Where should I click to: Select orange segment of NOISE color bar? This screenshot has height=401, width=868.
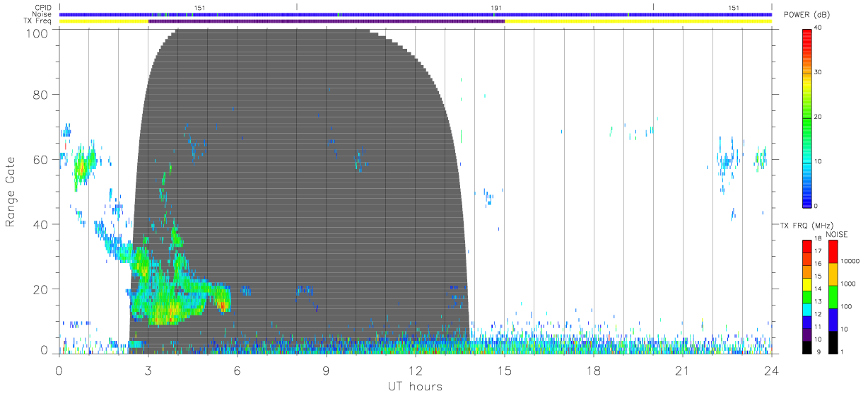point(833,274)
